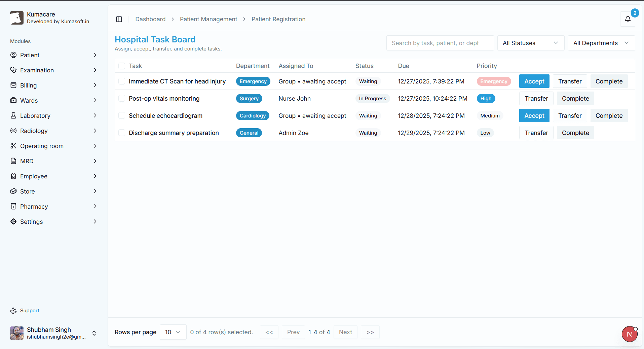This screenshot has height=349, width=644.
Task: Tick the checkbox for Discharge summary preparation
Action: pyautogui.click(x=122, y=133)
